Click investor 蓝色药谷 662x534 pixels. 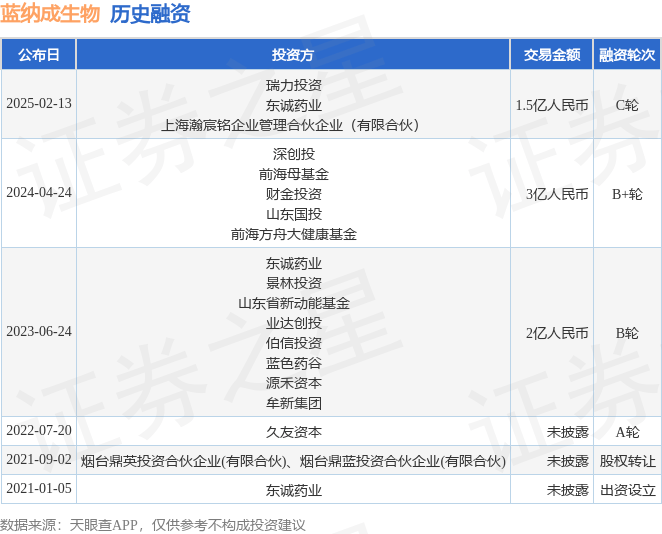[293, 363]
